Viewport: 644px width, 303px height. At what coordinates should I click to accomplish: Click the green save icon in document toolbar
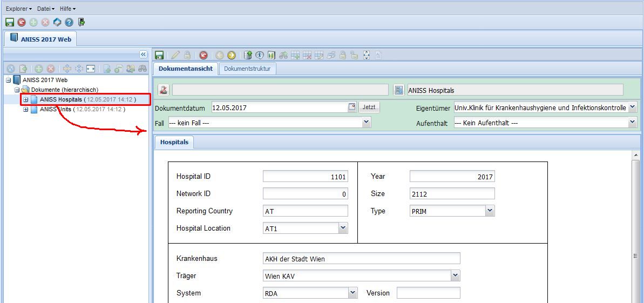[x=159, y=55]
